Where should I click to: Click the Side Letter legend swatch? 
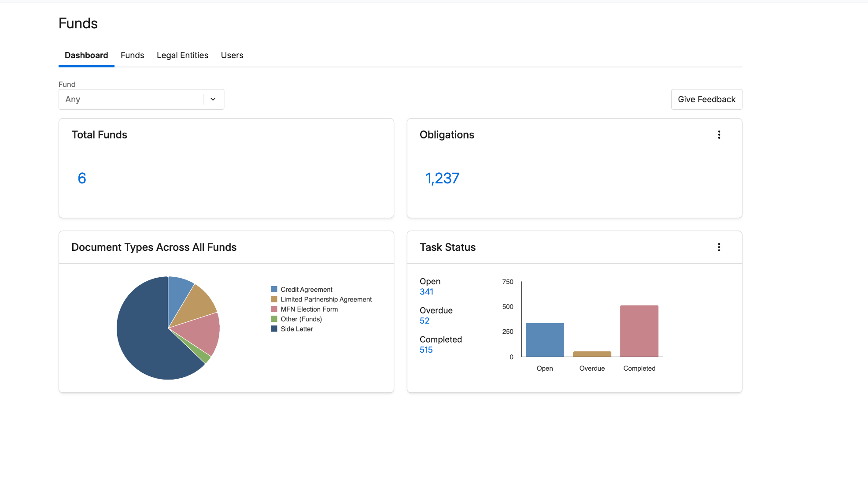(x=274, y=329)
